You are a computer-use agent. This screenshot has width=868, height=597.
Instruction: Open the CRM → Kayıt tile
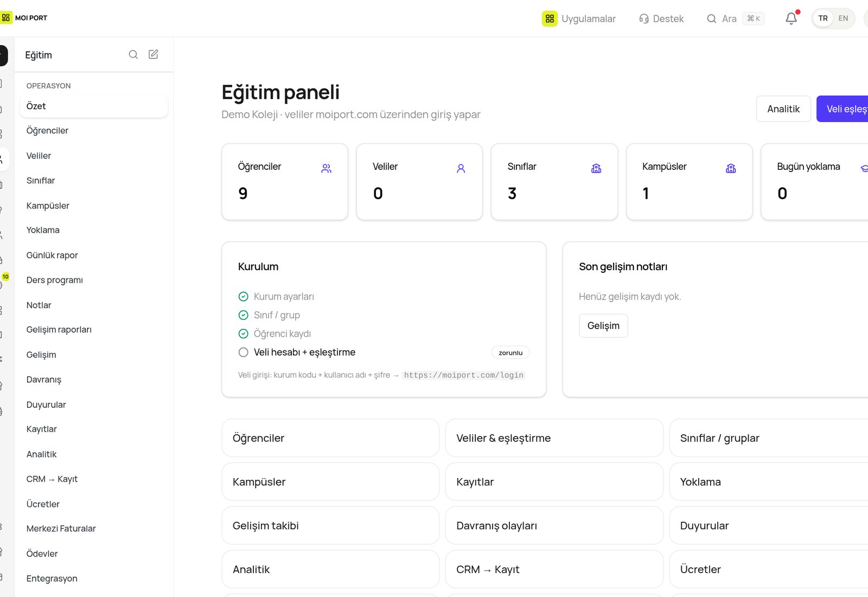[554, 569]
